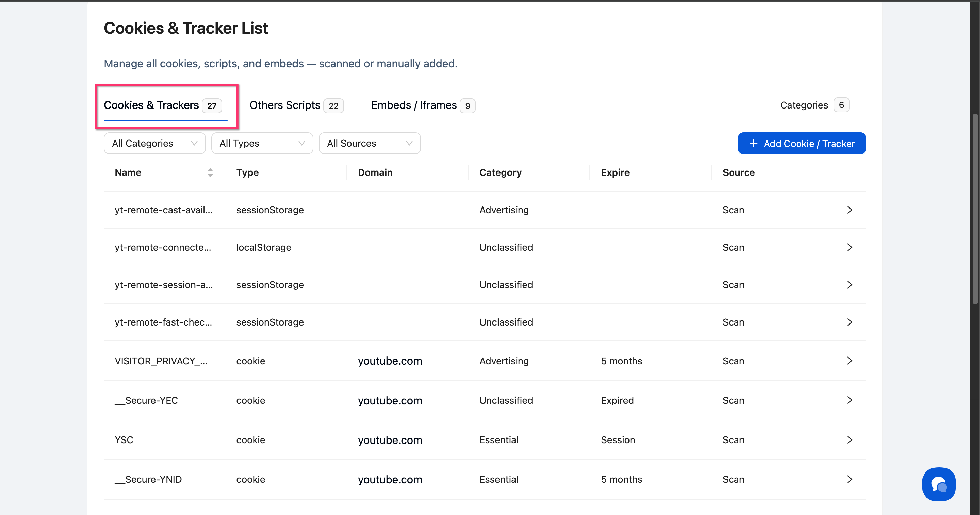Click Add Cookie / Tracker button
This screenshot has height=515, width=980.
802,144
